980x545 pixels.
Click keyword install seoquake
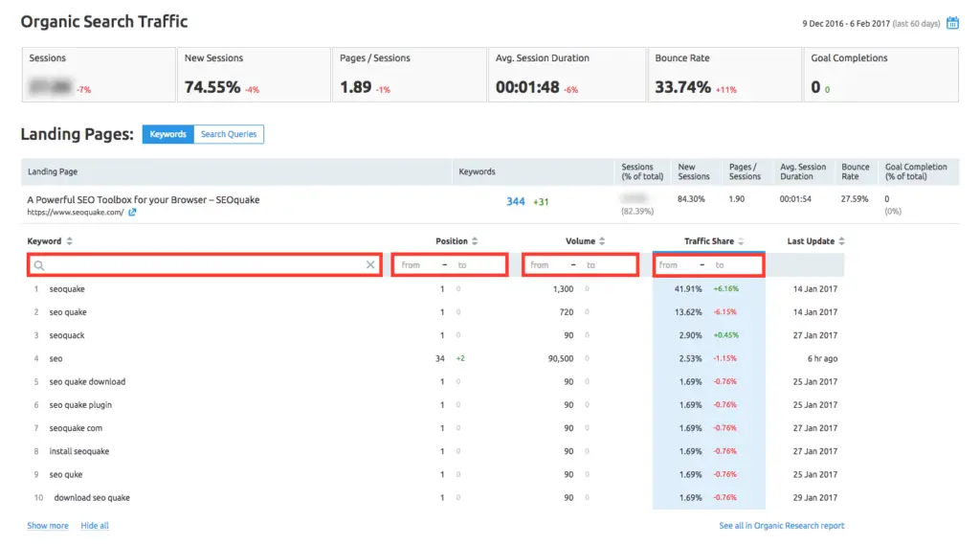pyautogui.click(x=78, y=451)
